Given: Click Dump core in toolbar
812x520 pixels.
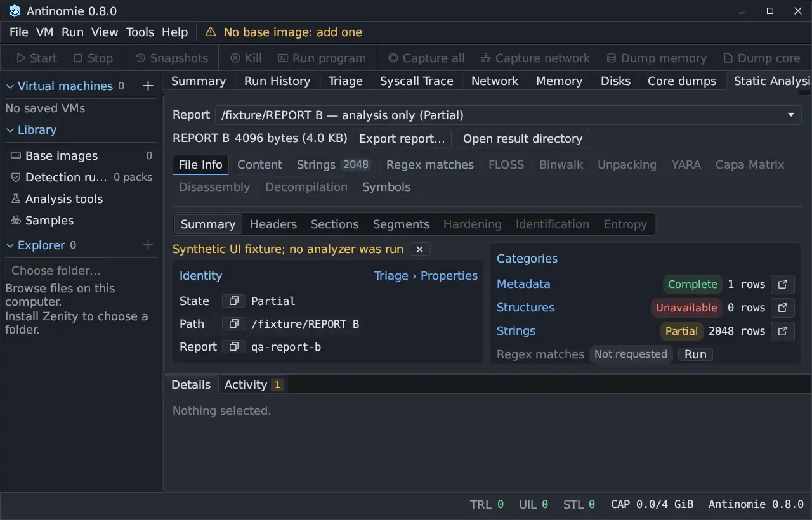Looking at the screenshot, I should (762, 58).
